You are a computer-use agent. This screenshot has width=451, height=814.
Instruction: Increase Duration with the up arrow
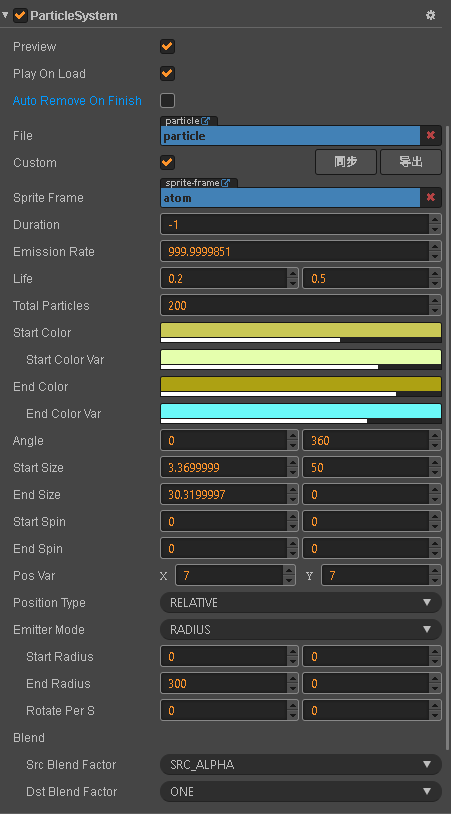point(435,220)
